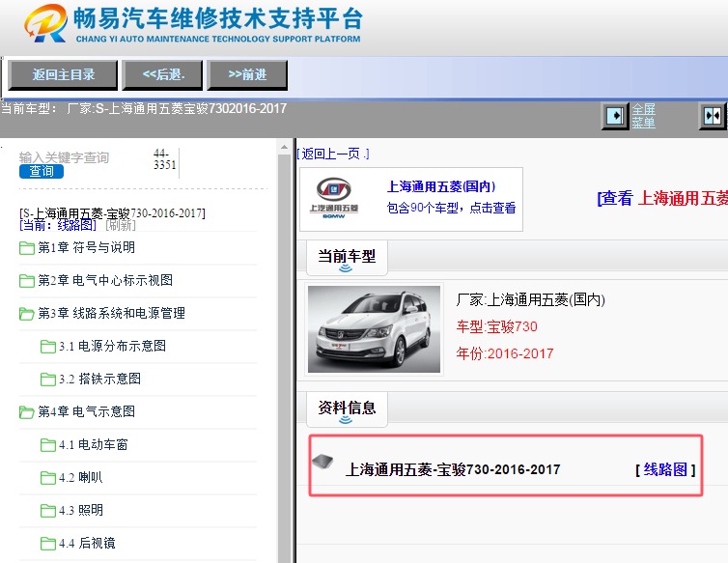This screenshot has height=563, width=728.
Task: Select 第4章 电气示意图 text
Action: (87, 411)
